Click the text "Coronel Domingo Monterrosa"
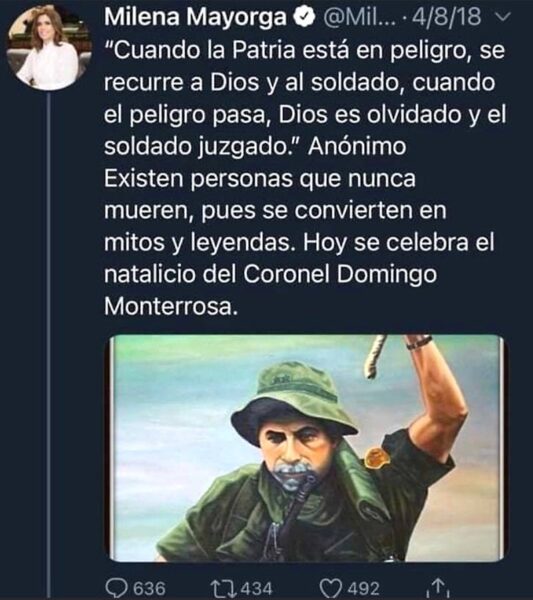This screenshot has width=533, height=600. coord(270,290)
